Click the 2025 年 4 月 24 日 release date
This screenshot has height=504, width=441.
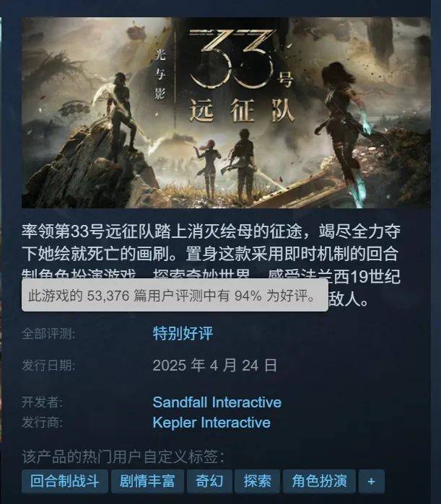click(215, 366)
